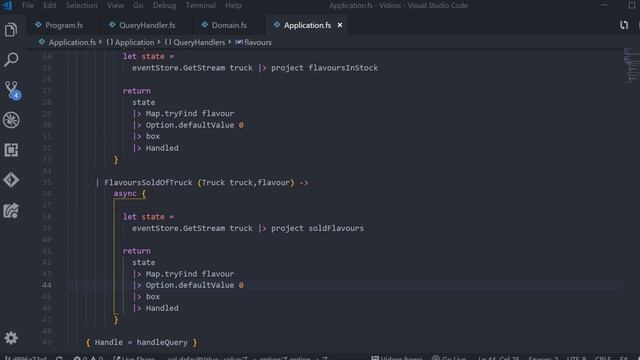Open errors and warnings count in status bar
The width and height of the screenshot is (640, 360).
click(88, 358)
